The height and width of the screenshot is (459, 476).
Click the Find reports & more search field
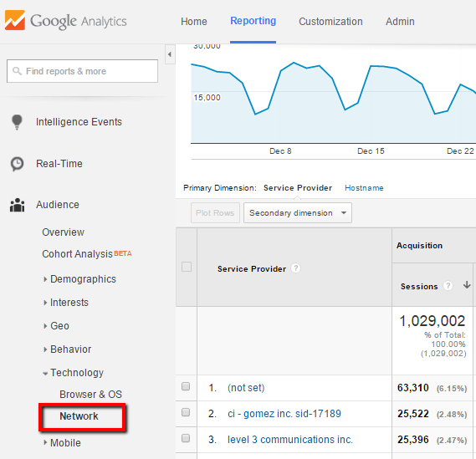[82, 71]
